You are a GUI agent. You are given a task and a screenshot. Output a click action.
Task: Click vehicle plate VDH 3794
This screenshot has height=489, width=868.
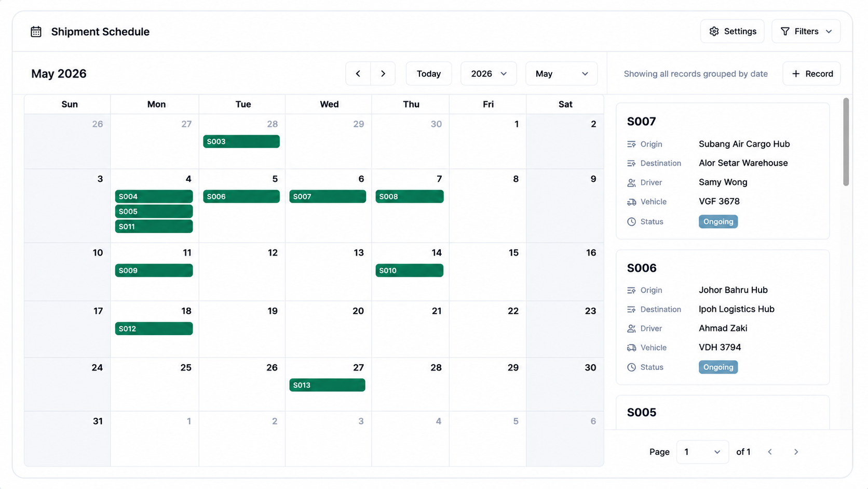[720, 348]
